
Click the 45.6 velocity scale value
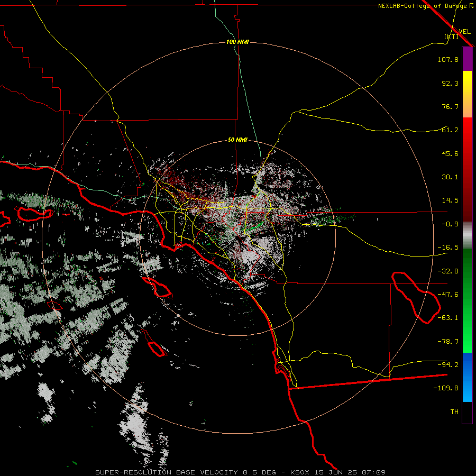click(x=450, y=153)
